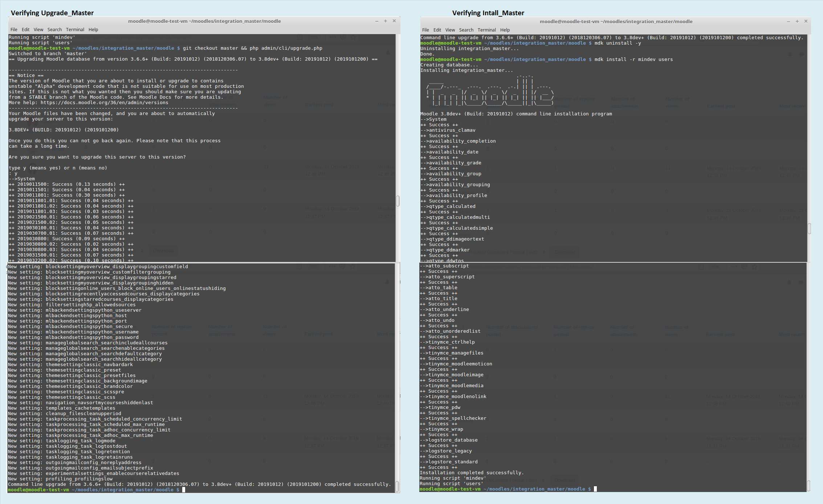
Task: Click the 'Verifying Upgrade_Master' heading
Action: [52, 13]
